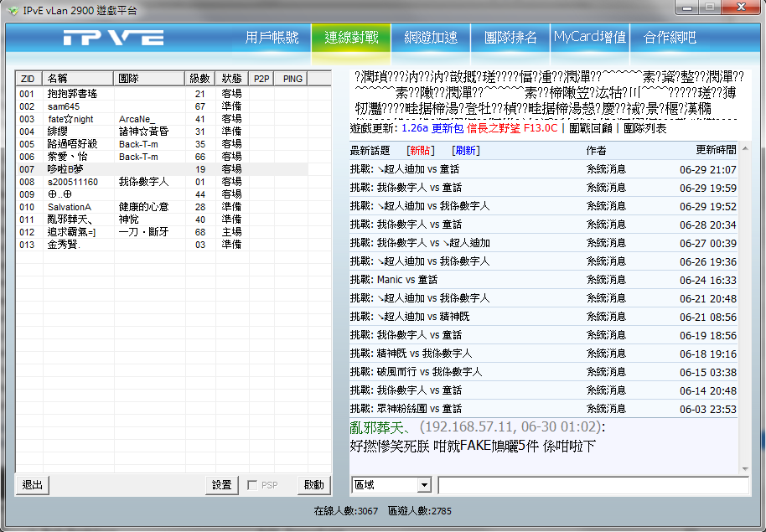Click the app icon in the title bar
This screenshot has height=532, width=766.
coord(13,10)
